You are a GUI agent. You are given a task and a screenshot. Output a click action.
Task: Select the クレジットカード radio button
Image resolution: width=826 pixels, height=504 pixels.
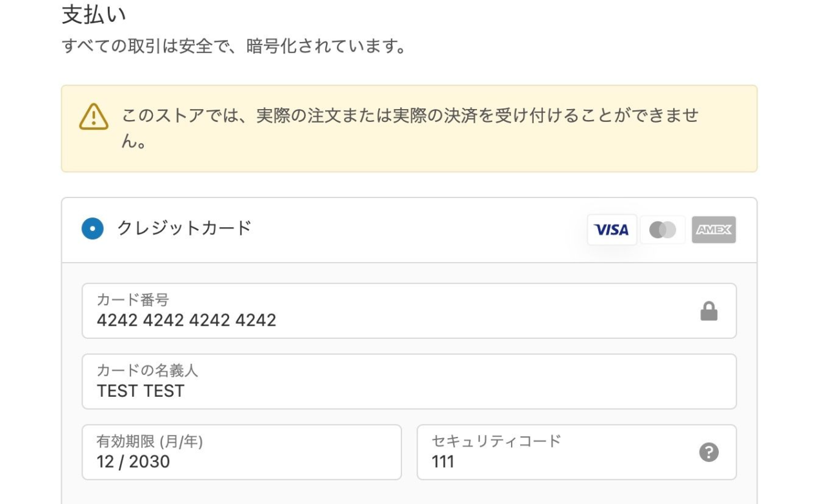92,228
